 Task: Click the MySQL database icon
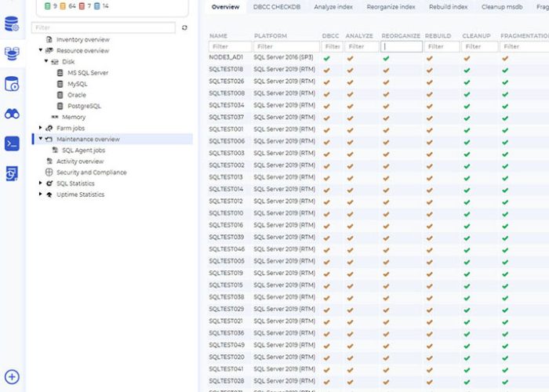coord(60,84)
